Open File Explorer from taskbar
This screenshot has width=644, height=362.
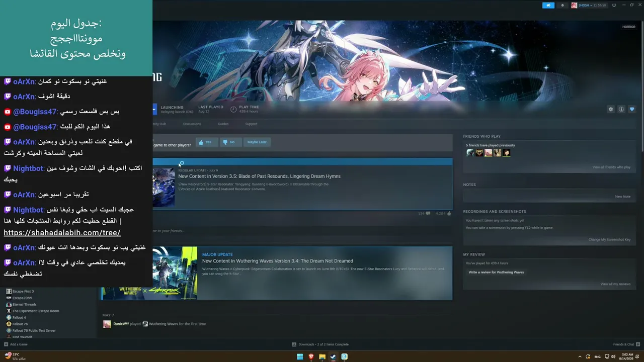pyautogui.click(x=323, y=357)
